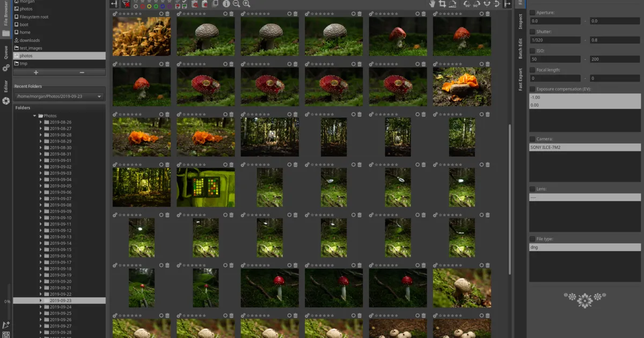Image resolution: width=644 pixels, height=338 pixels.
Task: Select the crop tool in toolbar
Action: (x=442, y=4)
